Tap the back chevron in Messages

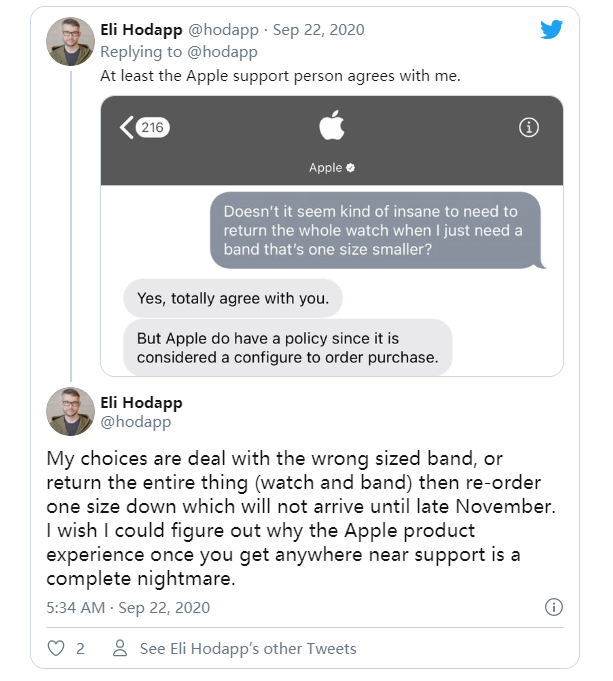coord(126,127)
